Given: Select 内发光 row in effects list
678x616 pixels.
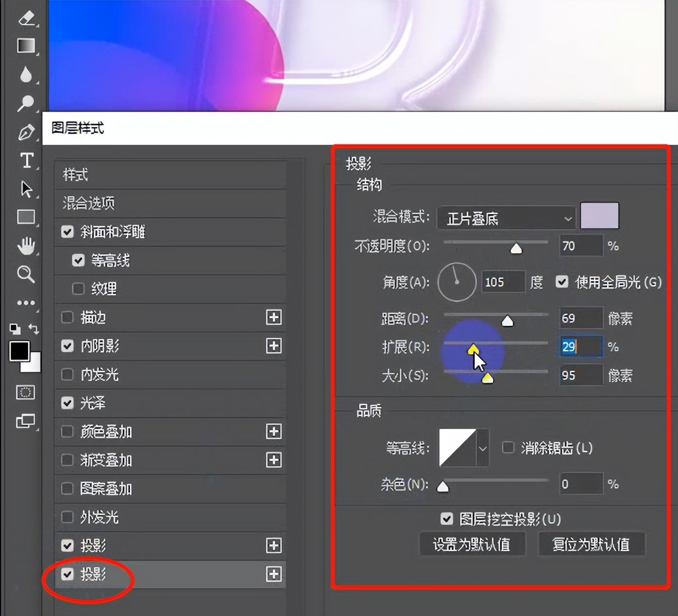Looking at the screenshot, I should click(170, 375).
